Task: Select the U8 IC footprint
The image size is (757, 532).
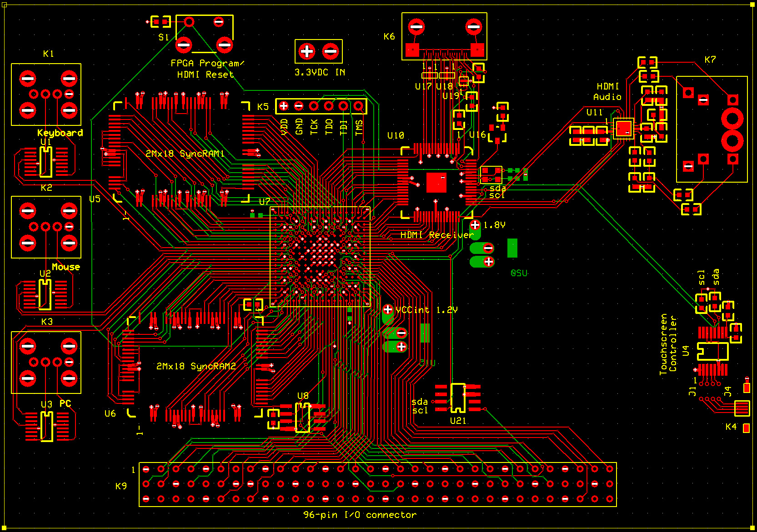Action: coord(303,417)
